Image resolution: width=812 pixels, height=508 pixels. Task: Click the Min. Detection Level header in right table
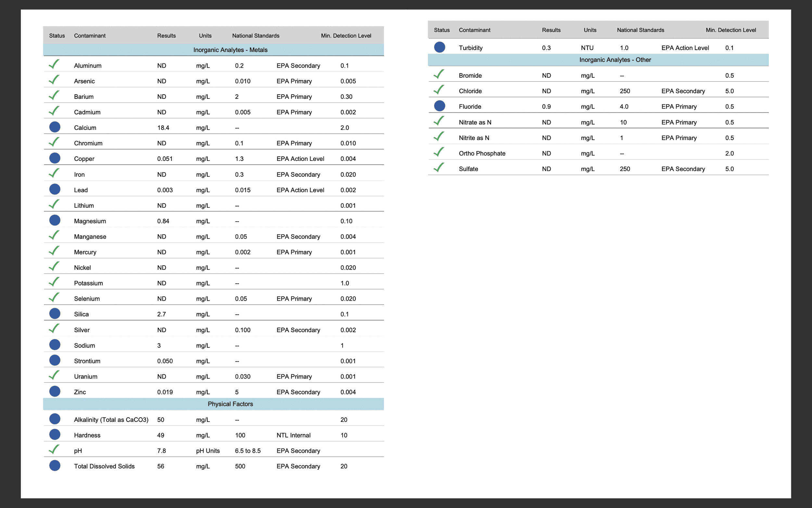(x=730, y=30)
